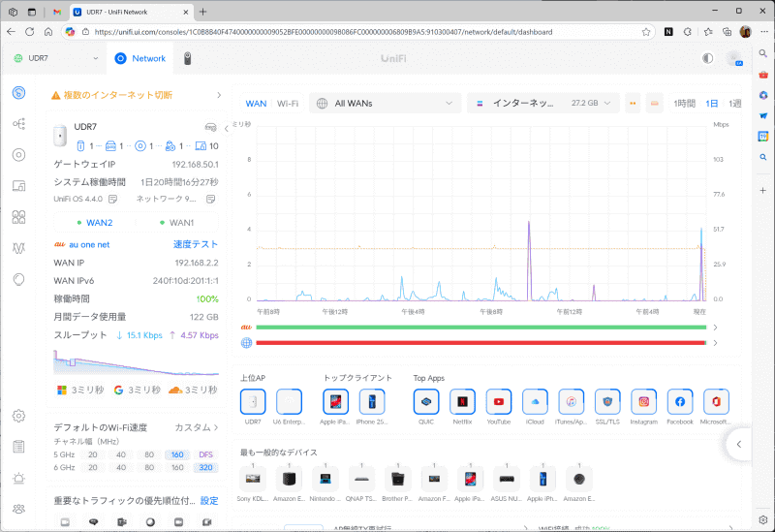Open a new browser tab
Image resolution: width=775 pixels, height=532 pixels.
tap(203, 12)
